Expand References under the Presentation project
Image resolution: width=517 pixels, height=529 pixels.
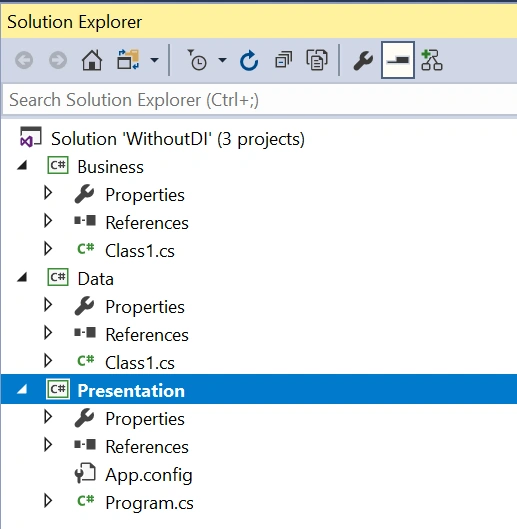[48, 445]
